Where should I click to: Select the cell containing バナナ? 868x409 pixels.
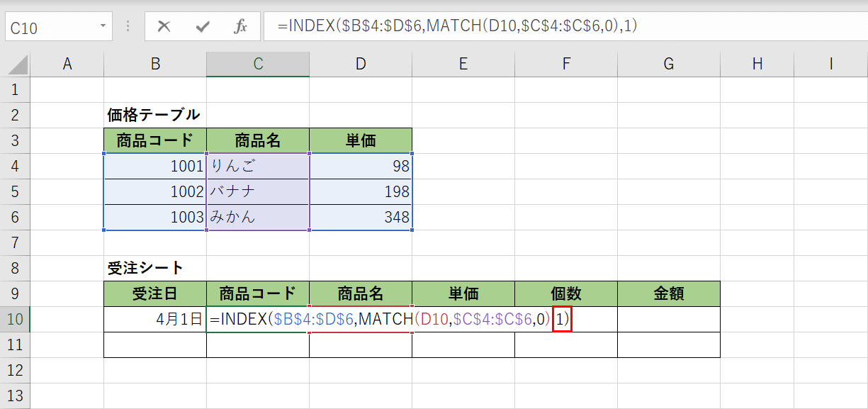(257, 191)
